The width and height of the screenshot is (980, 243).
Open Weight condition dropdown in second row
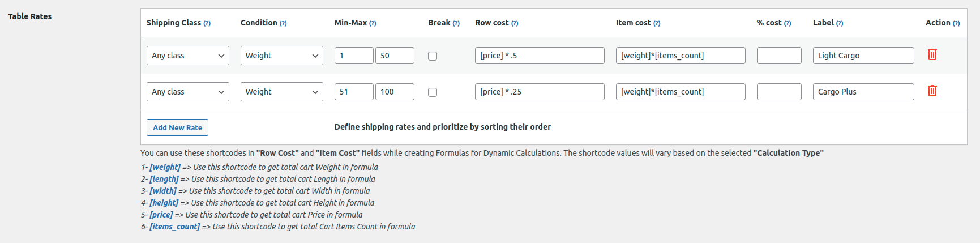click(281, 92)
